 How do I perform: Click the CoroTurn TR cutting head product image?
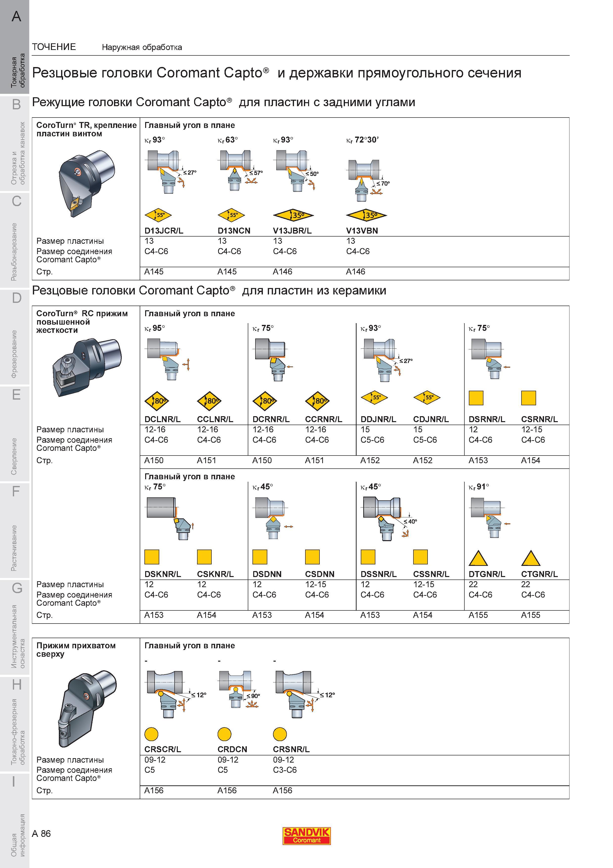click(87, 184)
